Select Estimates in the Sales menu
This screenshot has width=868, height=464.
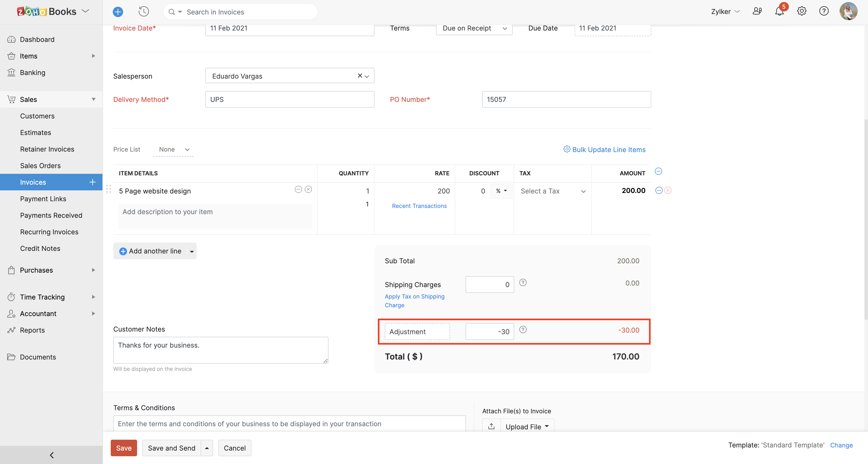coord(35,132)
